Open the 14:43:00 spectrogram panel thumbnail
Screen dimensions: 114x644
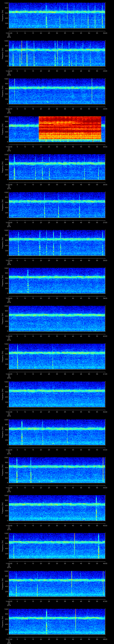(57, 470)
